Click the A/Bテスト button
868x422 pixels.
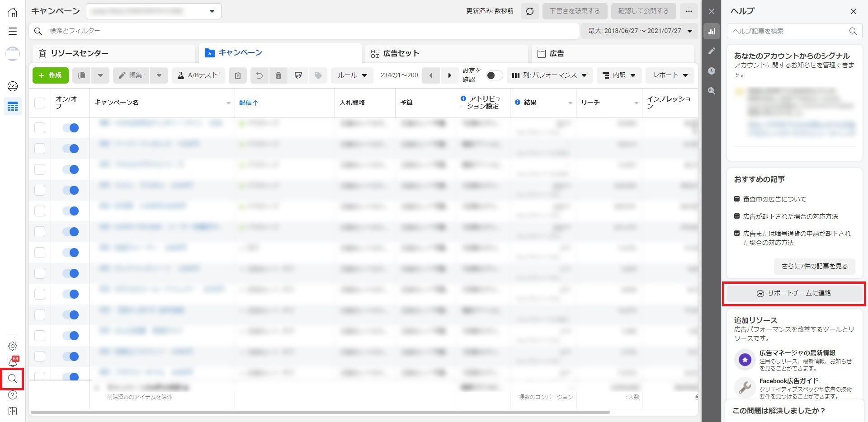tap(198, 75)
